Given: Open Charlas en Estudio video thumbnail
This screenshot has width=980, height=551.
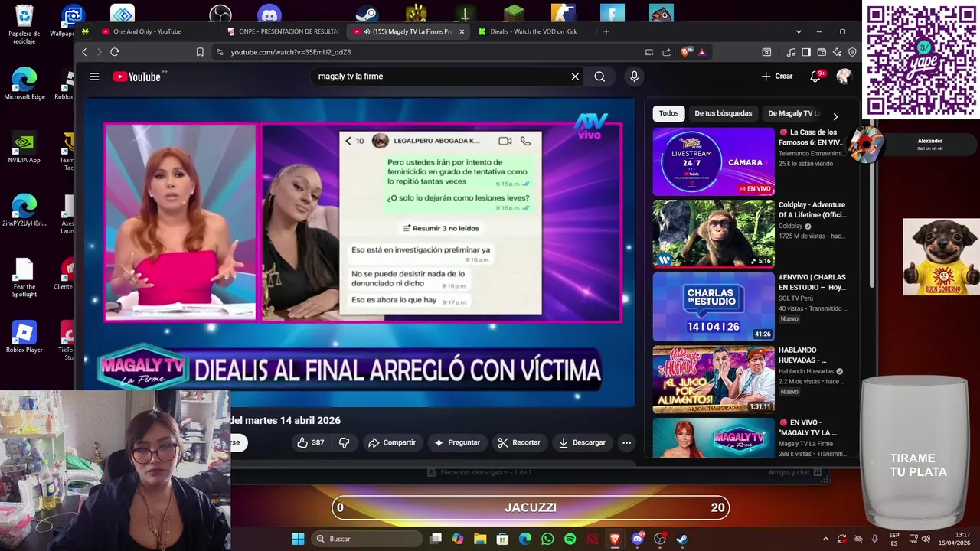Looking at the screenshot, I should point(714,307).
